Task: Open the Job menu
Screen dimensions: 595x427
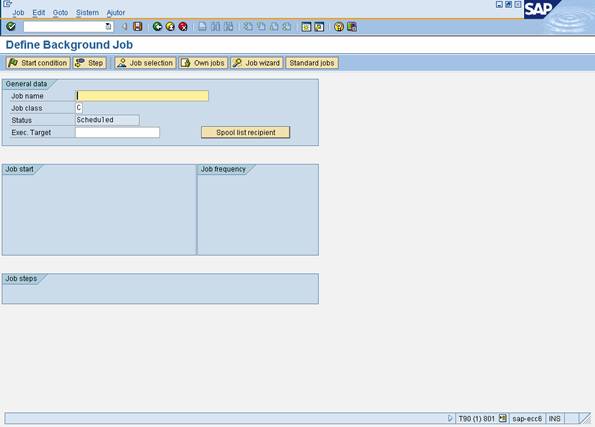Action: point(18,13)
